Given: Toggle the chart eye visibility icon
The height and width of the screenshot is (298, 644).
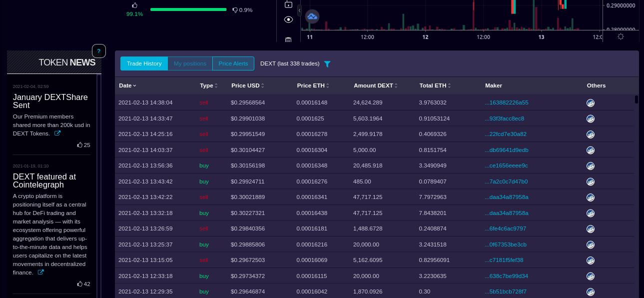Looking at the screenshot, I should tap(288, 19).
